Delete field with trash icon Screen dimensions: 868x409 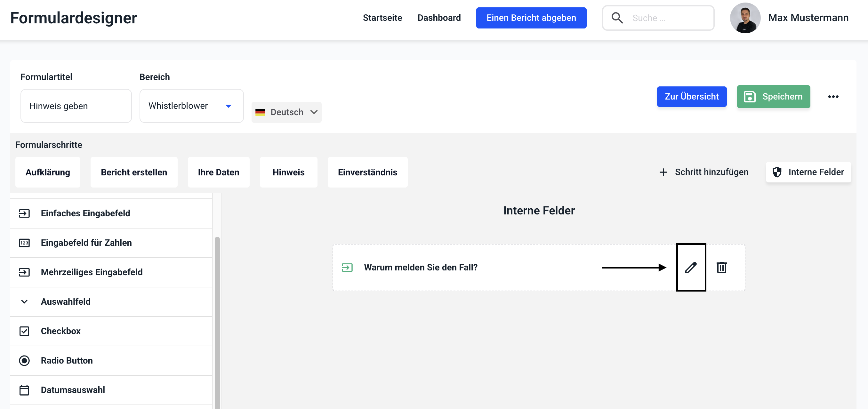721,268
